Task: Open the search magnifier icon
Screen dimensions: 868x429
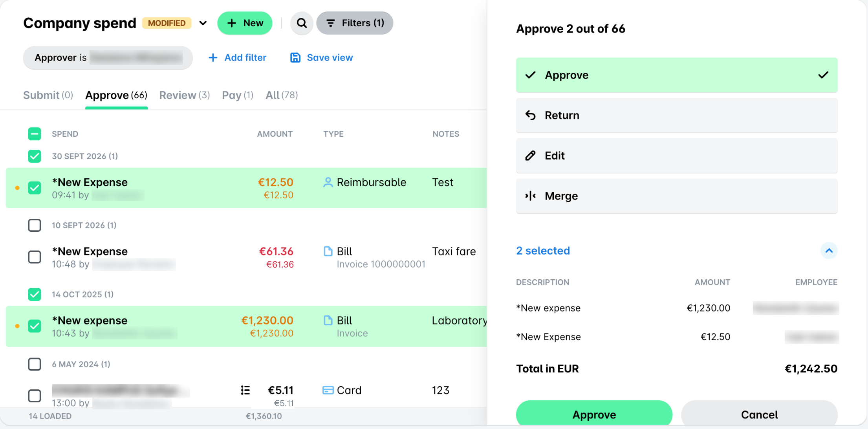Action: 302,23
